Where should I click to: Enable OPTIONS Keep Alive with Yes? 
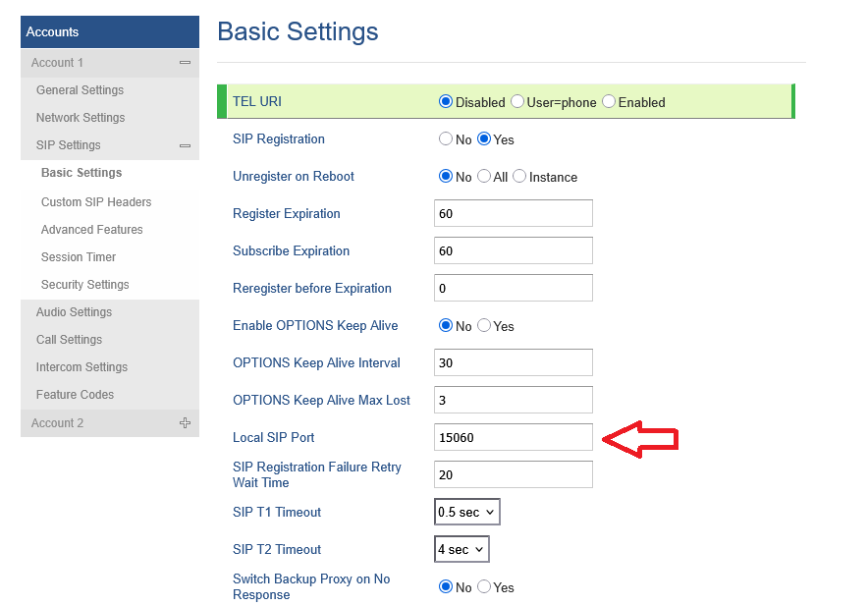coord(484,326)
